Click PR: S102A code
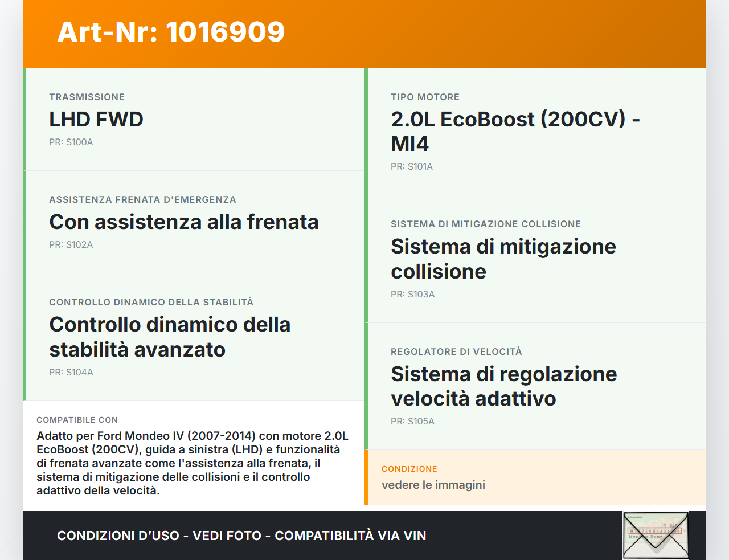Viewport: 729px width, 560px height. point(71,245)
